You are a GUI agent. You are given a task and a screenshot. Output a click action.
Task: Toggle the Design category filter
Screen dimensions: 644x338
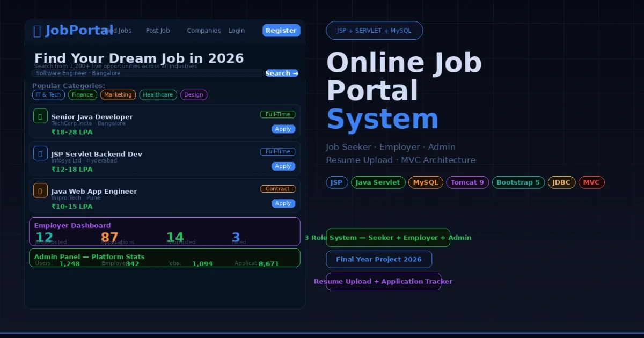tap(193, 94)
